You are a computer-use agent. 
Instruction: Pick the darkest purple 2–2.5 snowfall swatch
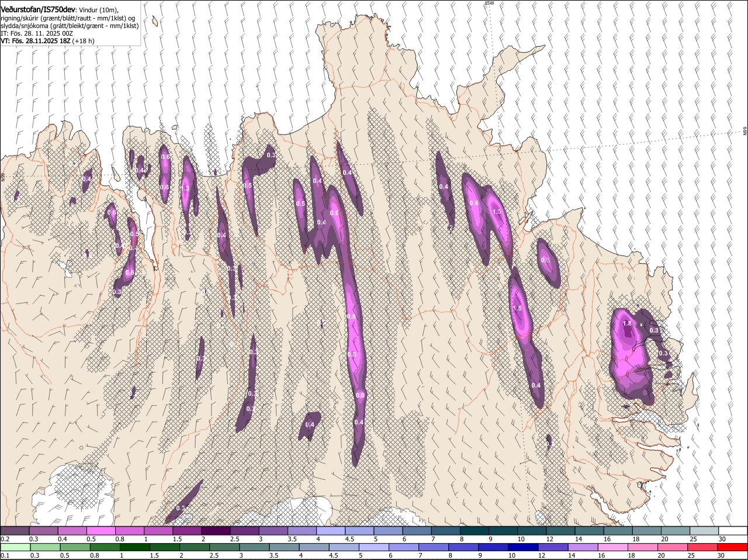[216, 530]
